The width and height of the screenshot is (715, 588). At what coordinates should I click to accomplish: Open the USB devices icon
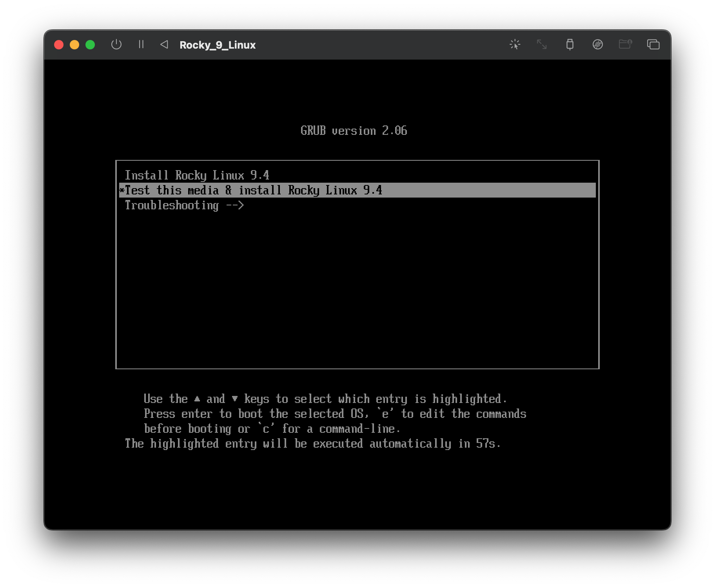pos(570,44)
